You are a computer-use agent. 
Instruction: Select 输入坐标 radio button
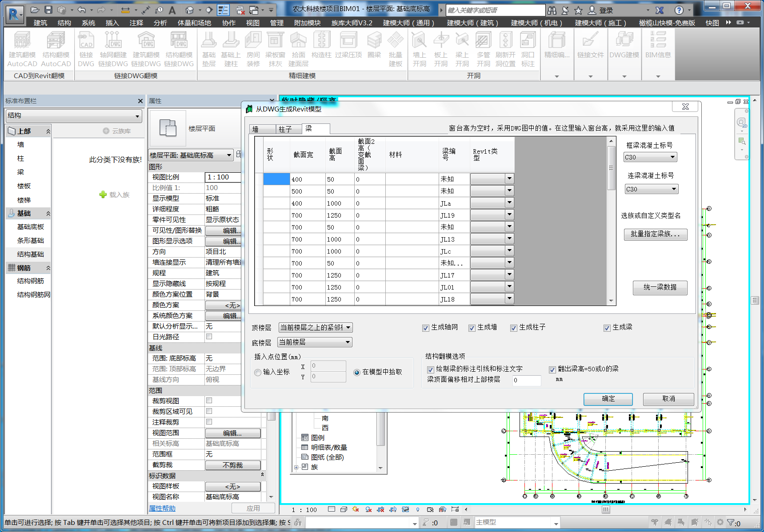tap(258, 372)
